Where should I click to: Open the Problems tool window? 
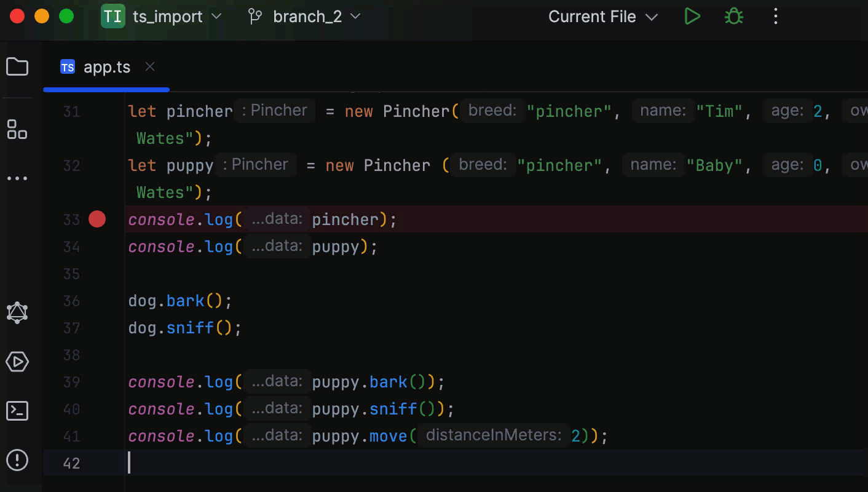click(17, 460)
